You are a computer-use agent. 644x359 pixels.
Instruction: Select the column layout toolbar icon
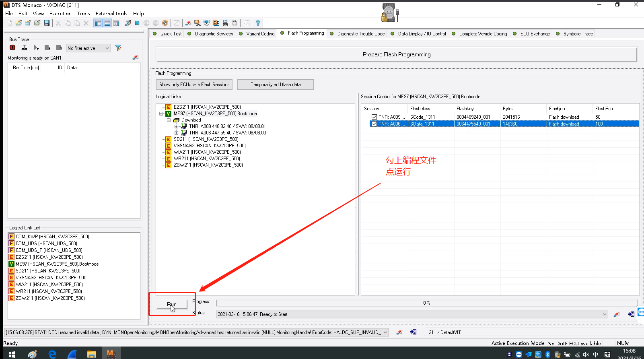pos(116,23)
